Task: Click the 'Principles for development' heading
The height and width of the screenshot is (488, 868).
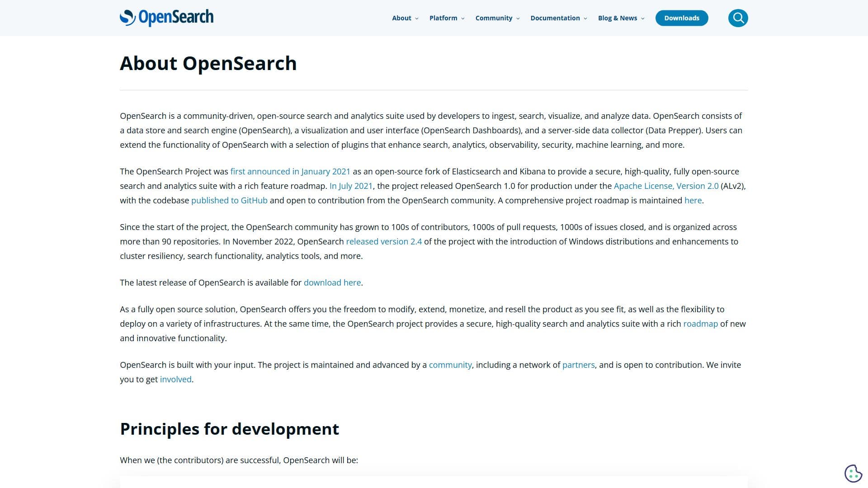Action: point(230,429)
